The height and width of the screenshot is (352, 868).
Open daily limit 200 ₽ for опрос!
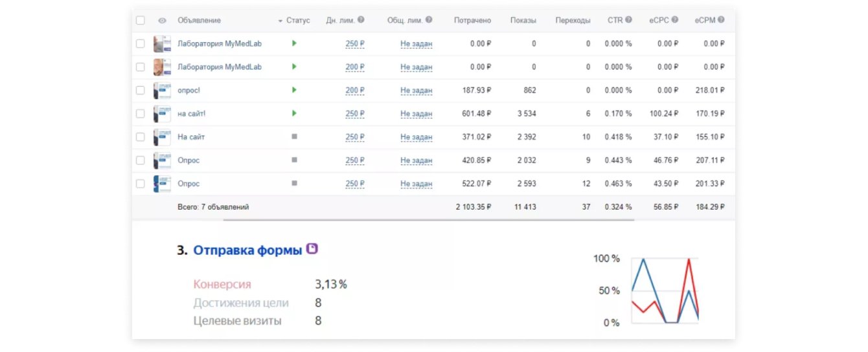tap(355, 91)
